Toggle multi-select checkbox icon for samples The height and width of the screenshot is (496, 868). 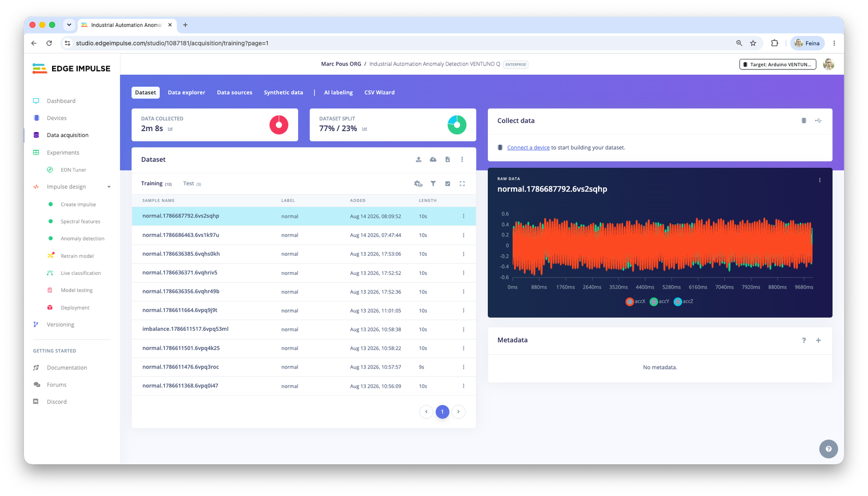coord(447,184)
